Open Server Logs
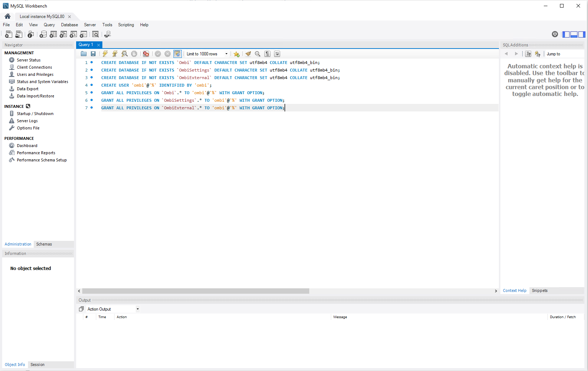The image size is (588, 371). tap(27, 121)
